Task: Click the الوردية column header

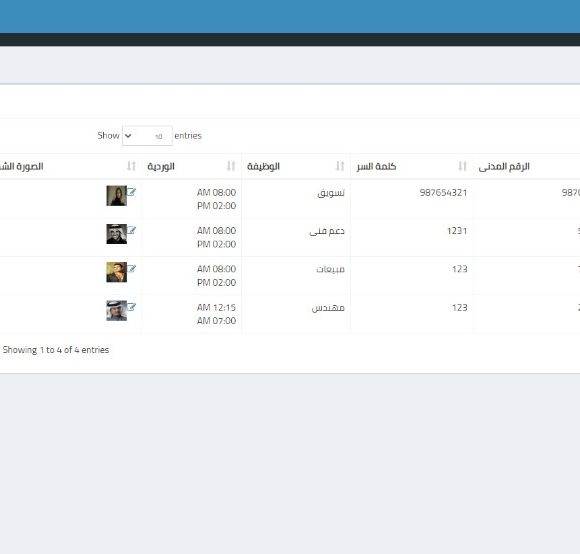Action: click(161, 166)
